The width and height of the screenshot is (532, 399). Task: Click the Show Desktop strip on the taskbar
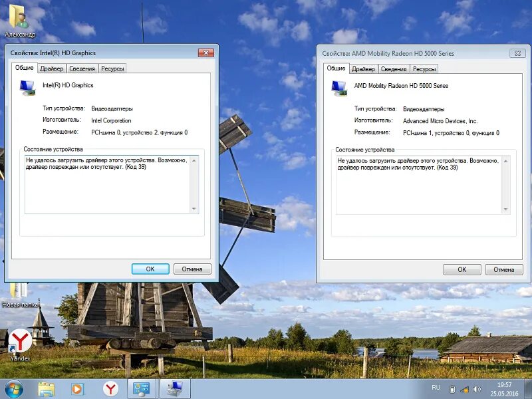click(x=529, y=389)
